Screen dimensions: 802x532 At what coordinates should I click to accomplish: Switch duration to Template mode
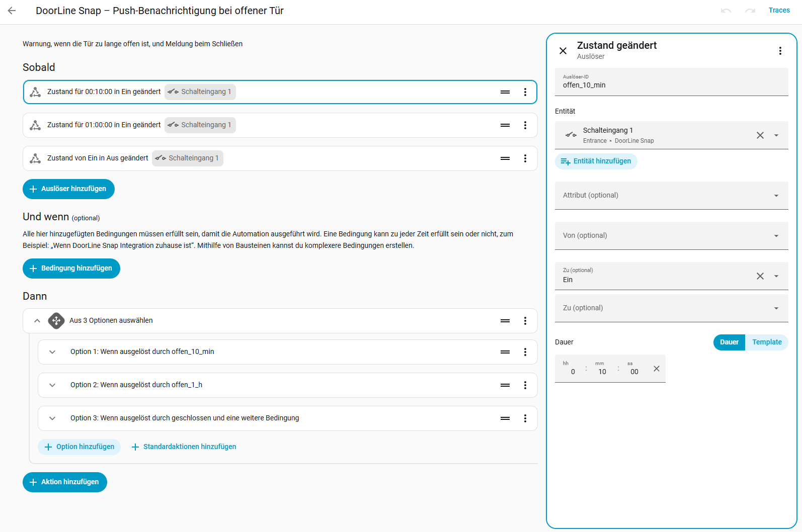tap(767, 342)
